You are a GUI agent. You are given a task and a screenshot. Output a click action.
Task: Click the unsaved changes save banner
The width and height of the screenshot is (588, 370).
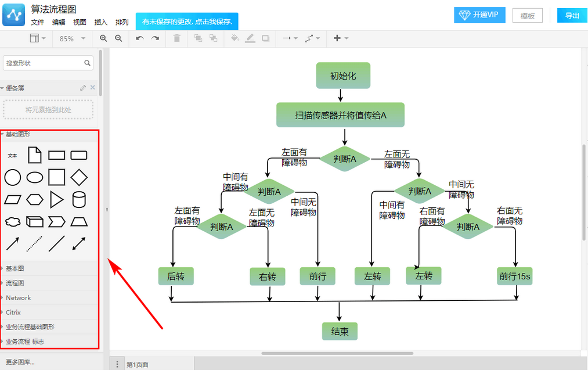pyautogui.click(x=187, y=21)
